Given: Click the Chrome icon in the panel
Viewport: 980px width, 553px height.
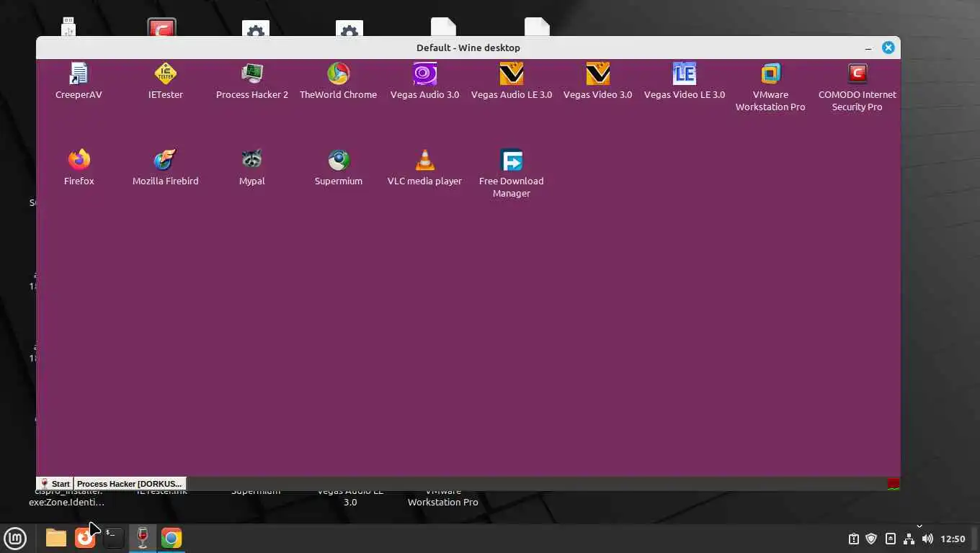Looking at the screenshot, I should [171, 538].
